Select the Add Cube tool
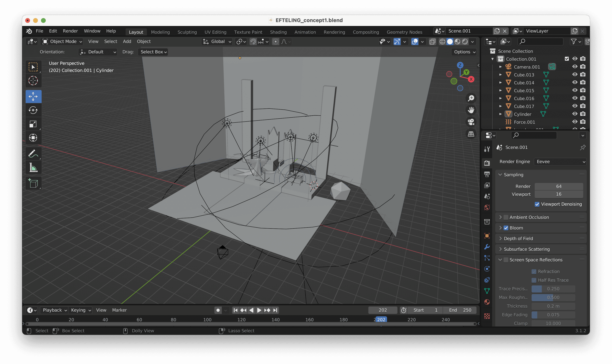 (33, 183)
